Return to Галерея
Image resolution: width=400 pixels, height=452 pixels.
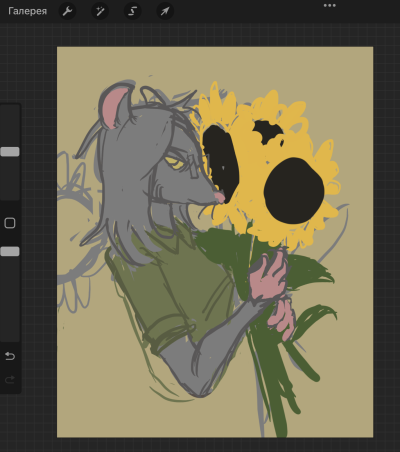click(x=27, y=11)
